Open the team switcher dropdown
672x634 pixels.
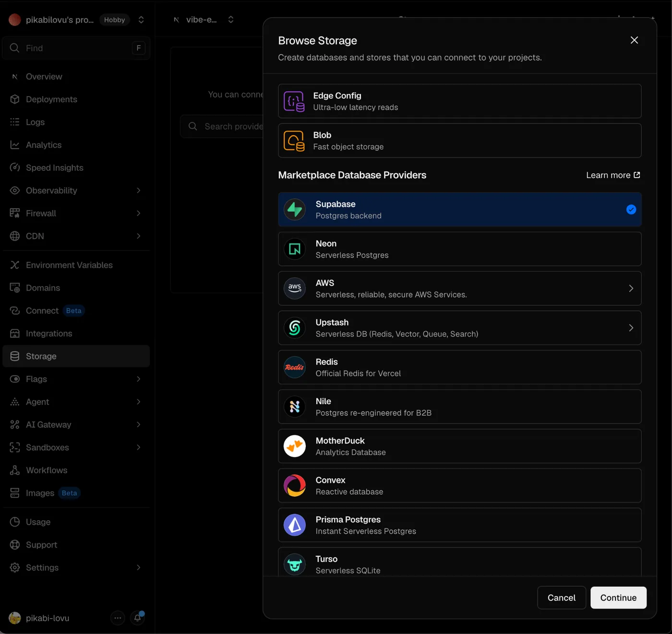click(x=141, y=20)
